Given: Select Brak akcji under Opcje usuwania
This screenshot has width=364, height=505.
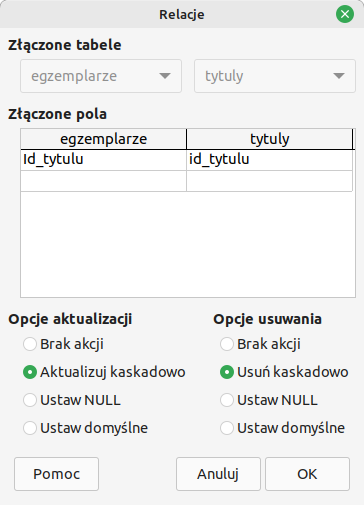Looking at the screenshot, I should point(260,344).
